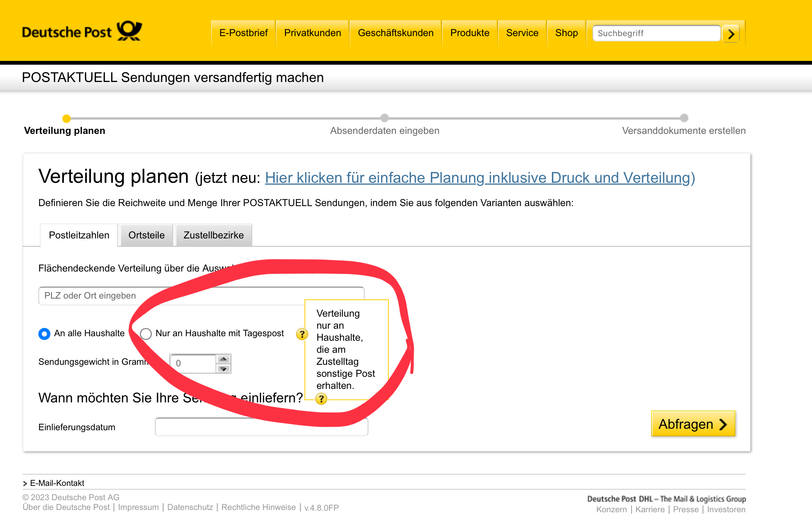Image resolution: width=812 pixels, height=522 pixels.
Task: Open the Investoren footer link
Action: coord(726,510)
